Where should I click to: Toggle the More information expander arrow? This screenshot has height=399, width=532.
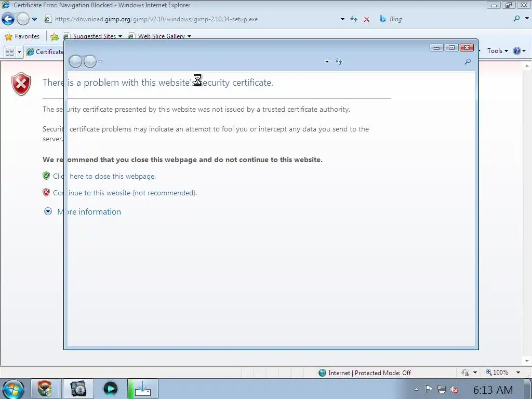(48, 212)
